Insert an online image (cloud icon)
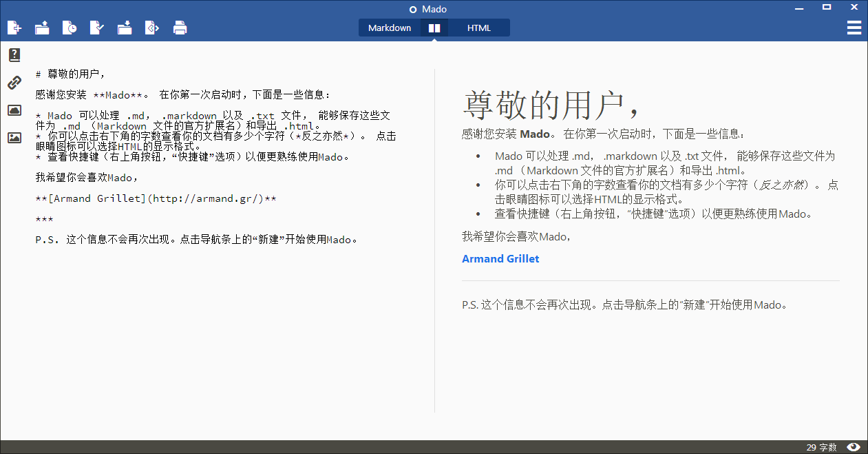 [x=14, y=110]
